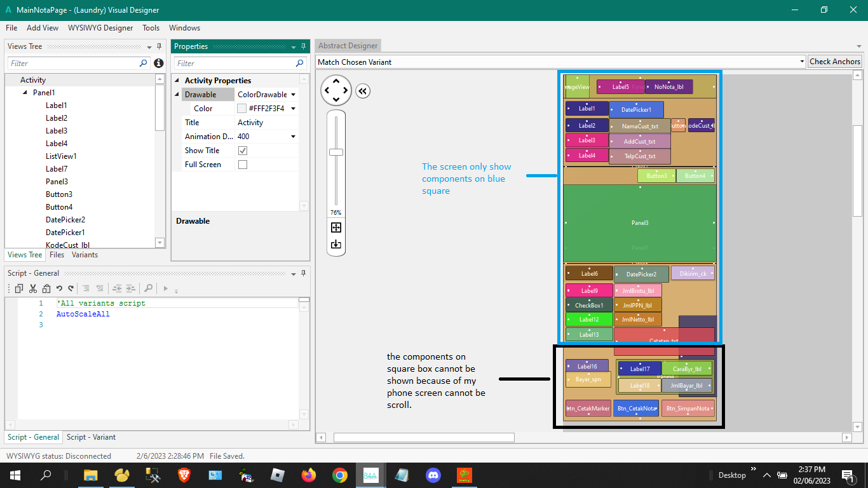
Task: Click the Copy icon in script toolbar
Action: coord(19,288)
